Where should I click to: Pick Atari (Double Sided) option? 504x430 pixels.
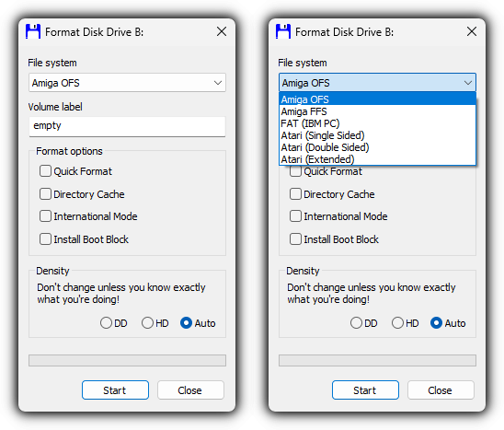point(377,147)
